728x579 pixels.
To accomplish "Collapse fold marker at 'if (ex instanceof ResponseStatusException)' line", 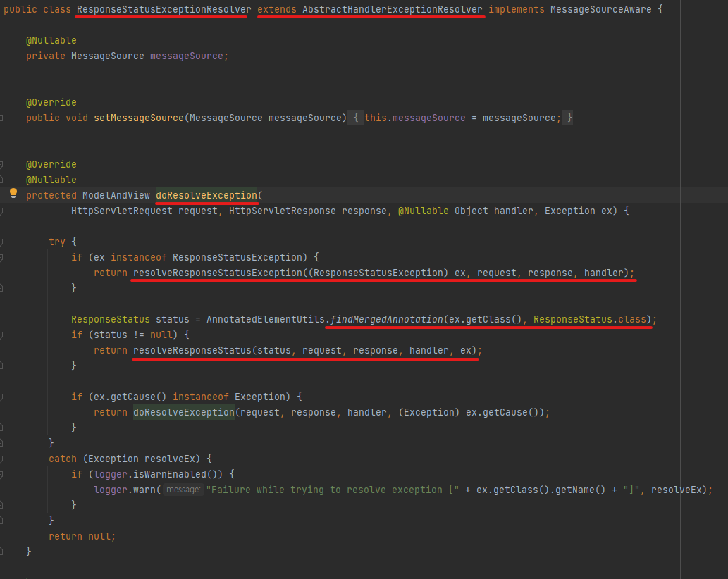I will 1,258.
